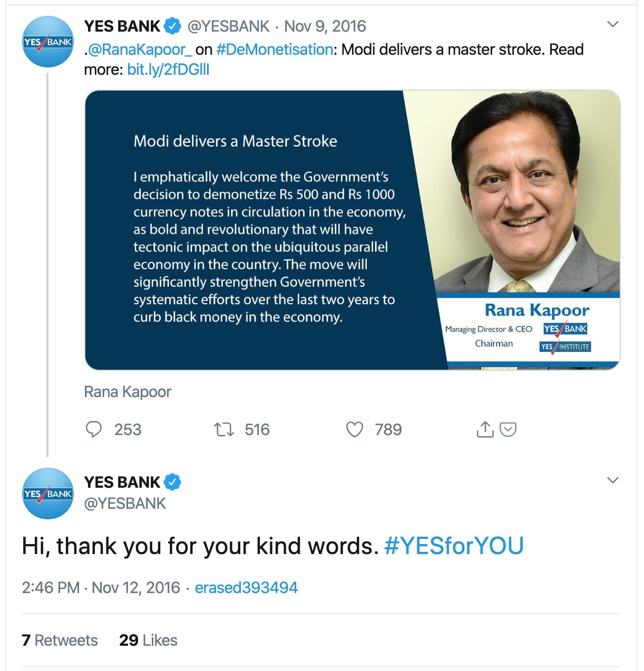Image resolution: width=644 pixels, height=671 pixels.
Task: View the 29 Likes list
Action: [x=148, y=640]
